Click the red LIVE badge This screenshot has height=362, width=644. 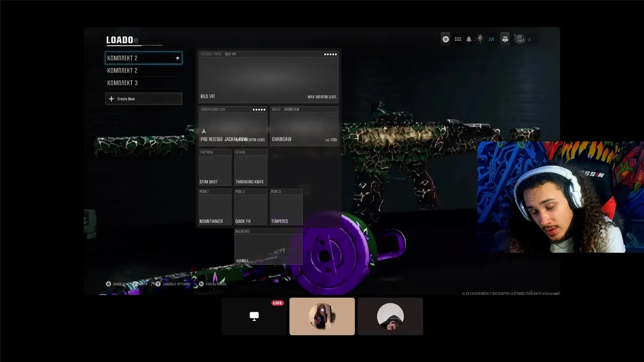[x=278, y=303]
